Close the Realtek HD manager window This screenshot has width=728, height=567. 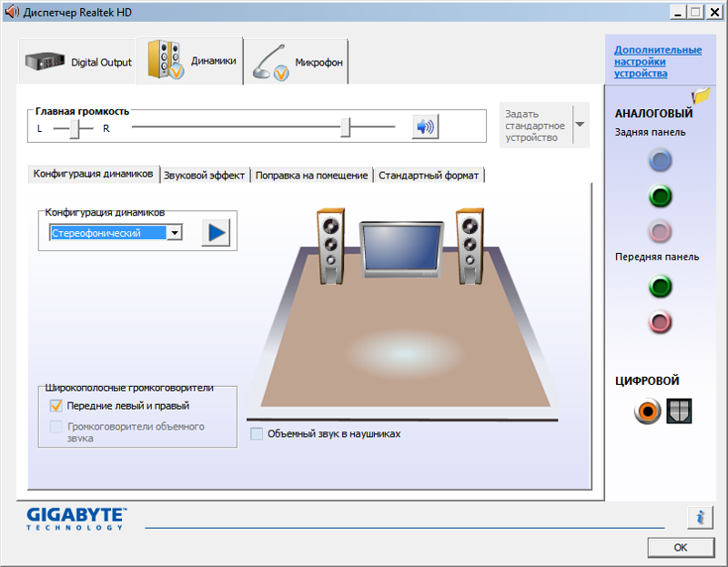(x=714, y=12)
